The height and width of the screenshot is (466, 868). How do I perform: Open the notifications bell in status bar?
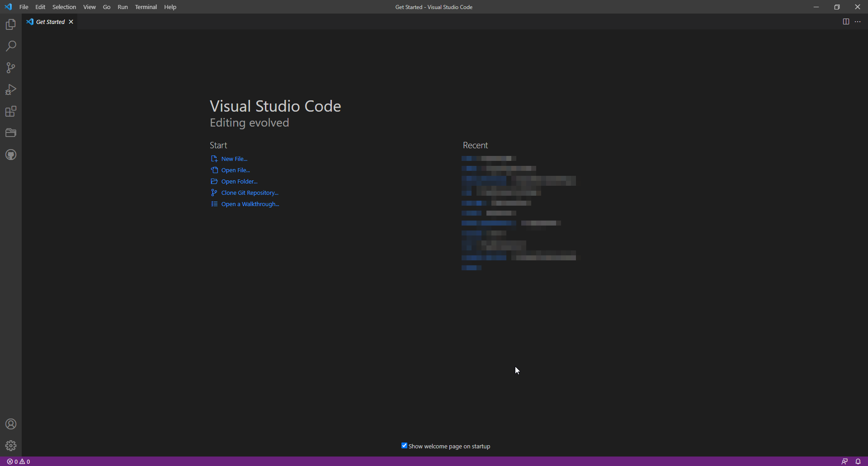tap(858, 461)
